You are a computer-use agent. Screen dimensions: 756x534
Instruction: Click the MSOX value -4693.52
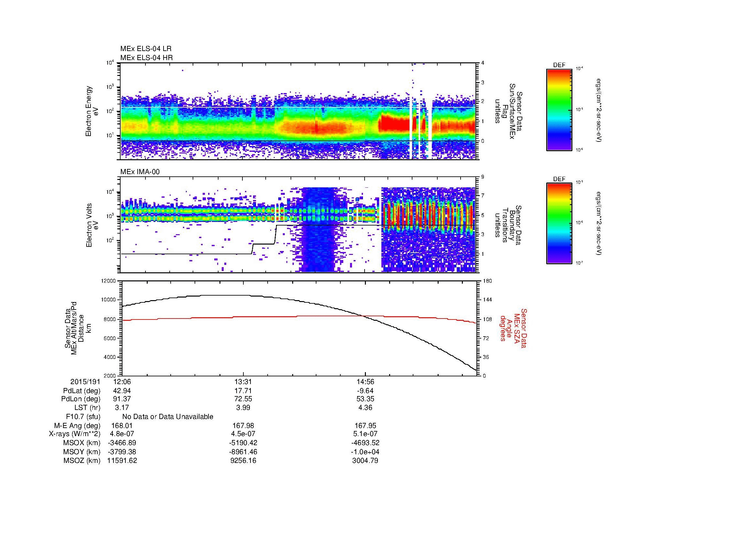point(365,443)
